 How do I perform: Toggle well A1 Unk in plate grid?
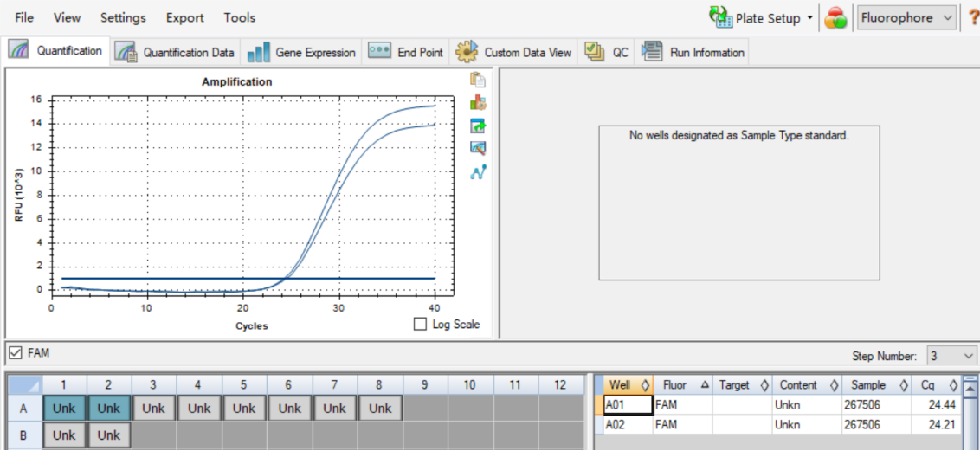pyautogui.click(x=64, y=409)
